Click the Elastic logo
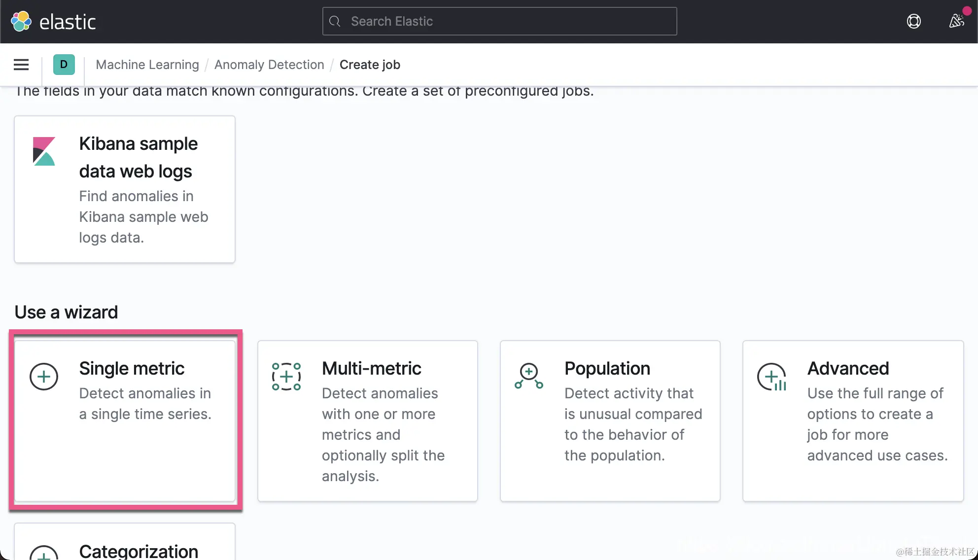This screenshot has width=978, height=560. click(x=53, y=22)
